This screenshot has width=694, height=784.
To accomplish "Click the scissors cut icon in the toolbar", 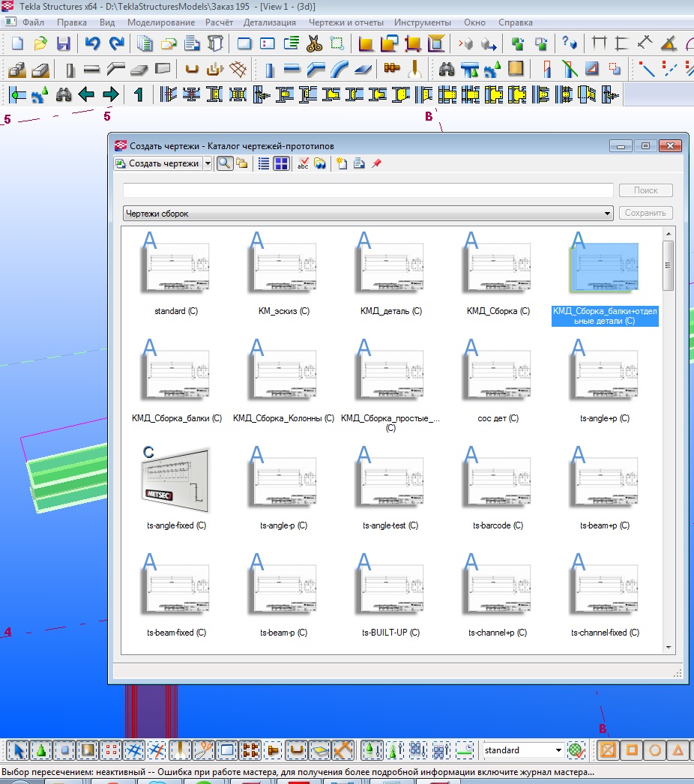I will click(314, 43).
